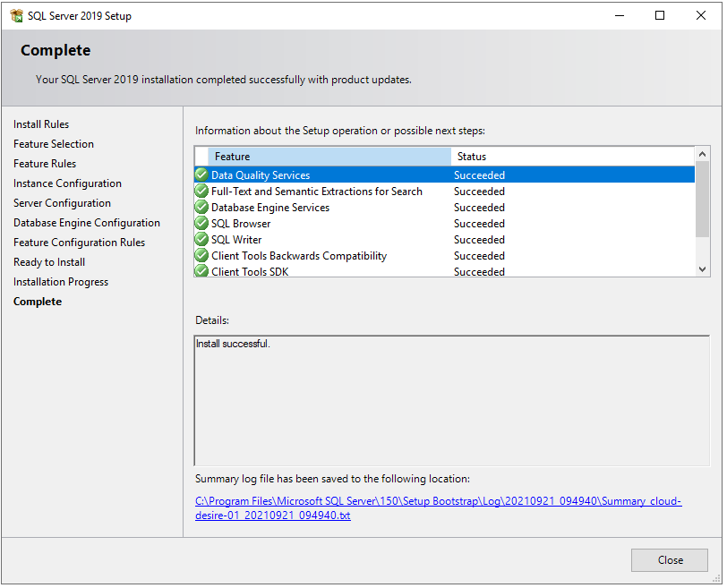Click the green check icon beside Client Tools Backwards Compatibility

tap(201, 256)
